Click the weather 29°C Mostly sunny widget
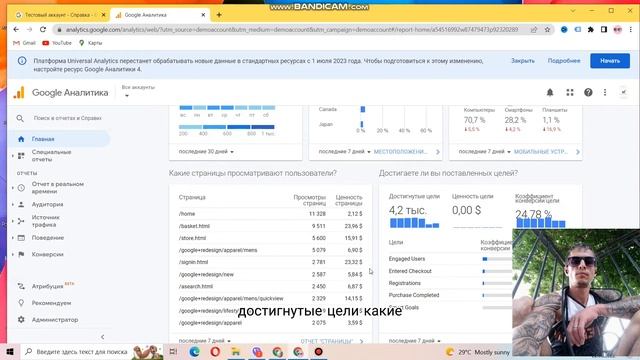This screenshot has height=360, width=640. [x=478, y=352]
